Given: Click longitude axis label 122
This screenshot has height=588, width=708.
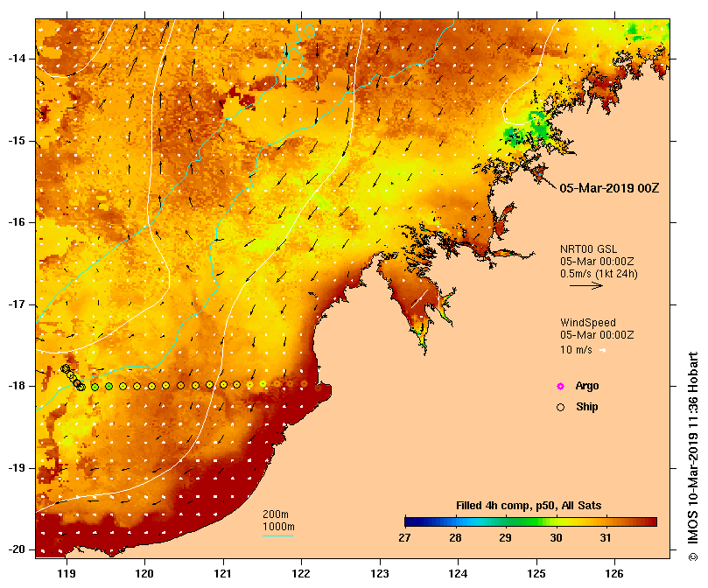Looking at the screenshot, I should [x=301, y=574].
